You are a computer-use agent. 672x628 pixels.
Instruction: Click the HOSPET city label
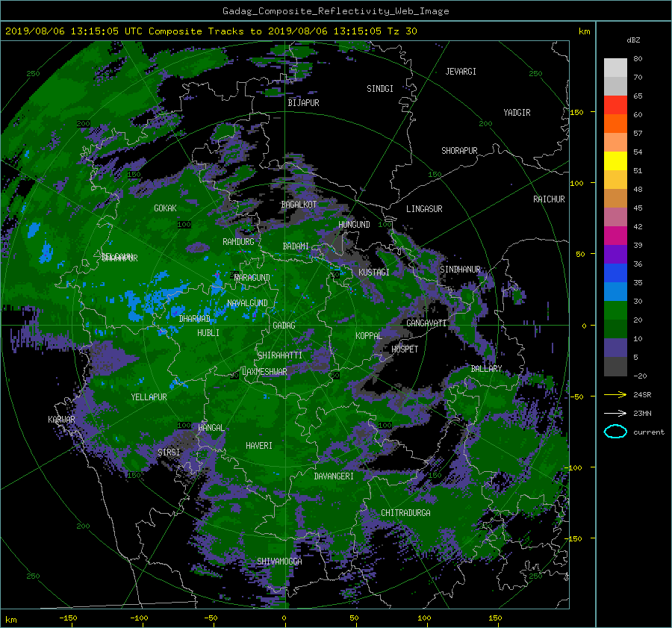pyautogui.click(x=405, y=349)
